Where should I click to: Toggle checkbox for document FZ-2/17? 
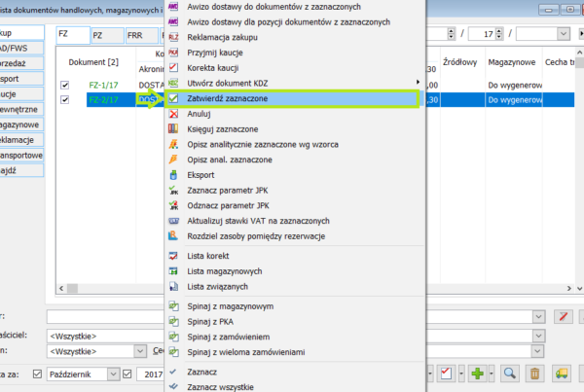click(65, 99)
